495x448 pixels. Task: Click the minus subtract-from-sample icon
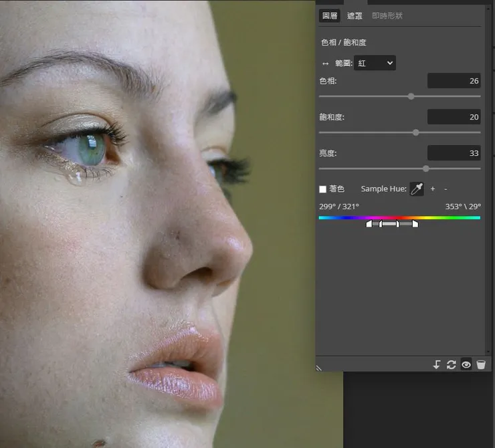click(446, 189)
